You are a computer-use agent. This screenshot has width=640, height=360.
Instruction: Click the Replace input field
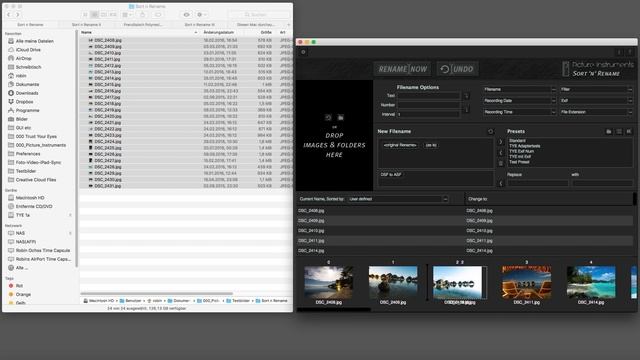pyautogui.click(x=538, y=183)
